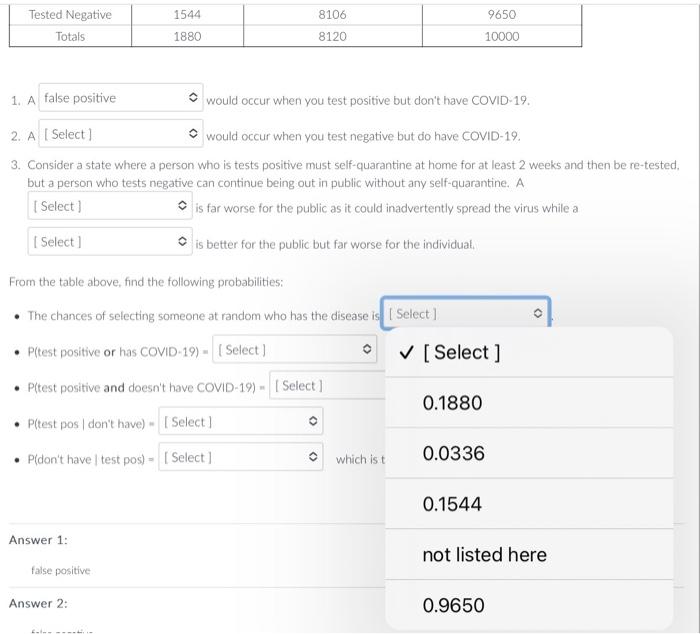Choose the checked '[ Select ]' option
The height and width of the screenshot is (634, 700).
tap(529, 352)
